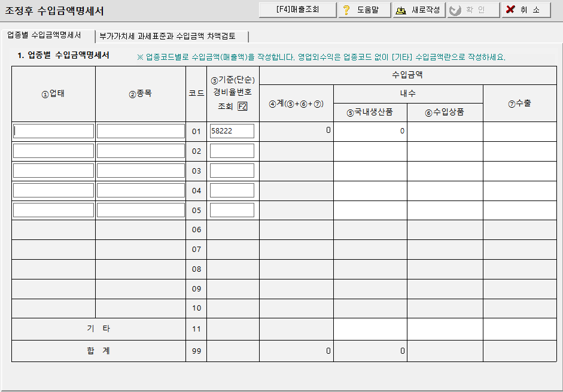Click the 업태 field in row 03

53,171
